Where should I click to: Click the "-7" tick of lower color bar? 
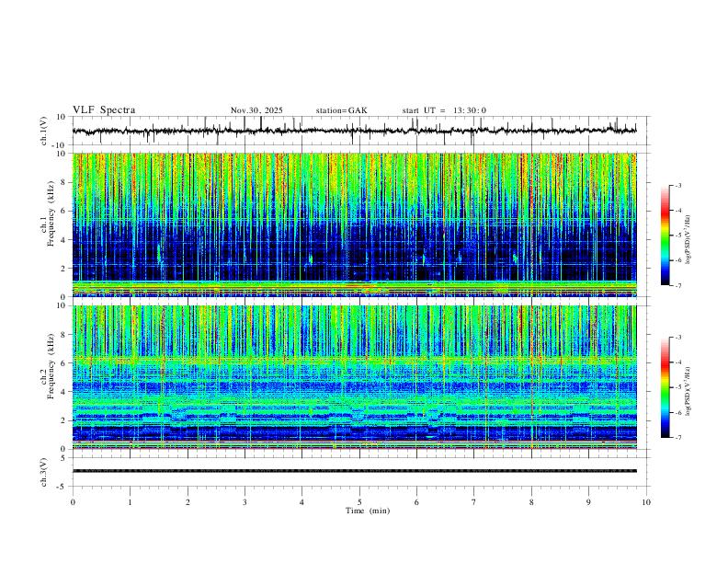tap(677, 438)
